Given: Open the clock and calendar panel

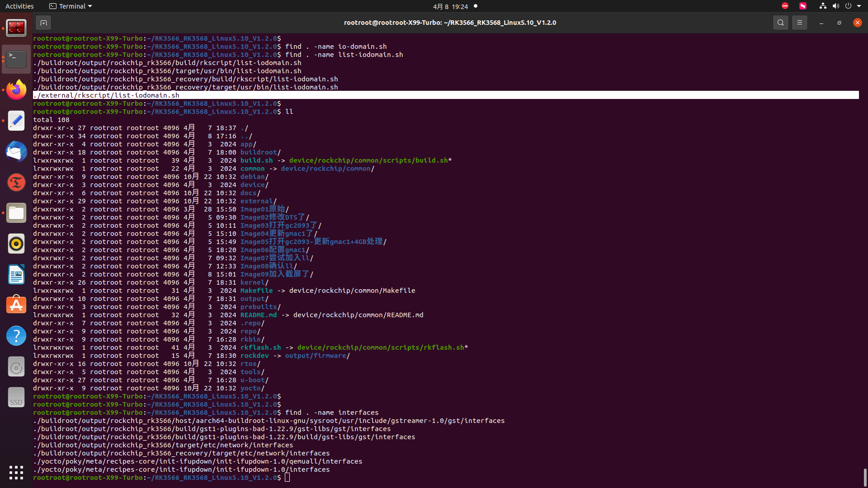Looking at the screenshot, I should pyautogui.click(x=450, y=6).
